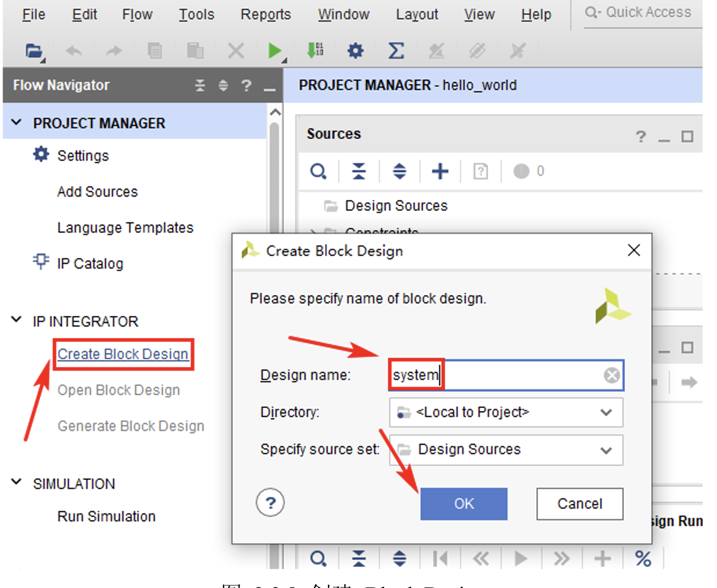This screenshot has height=588, width=717.
Task: Collapse all in Flow Navigator header
Action: 200,85
